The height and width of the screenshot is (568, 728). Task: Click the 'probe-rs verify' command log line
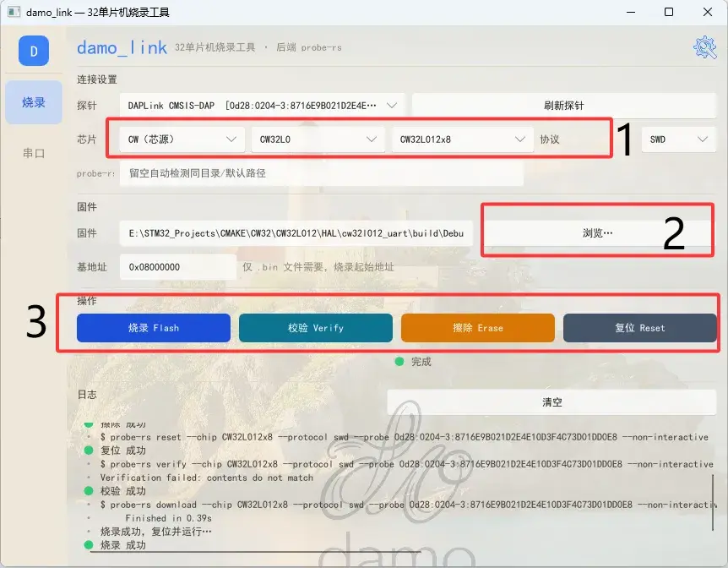407,464
